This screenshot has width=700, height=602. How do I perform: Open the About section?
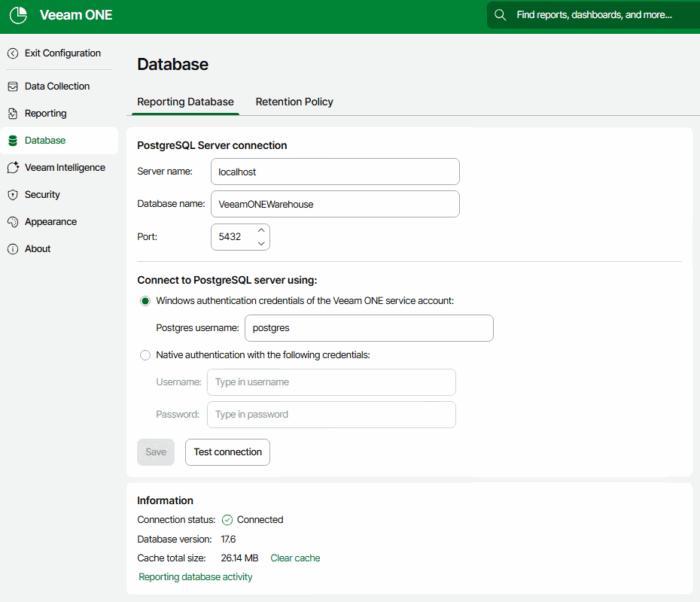coord(58,249)
